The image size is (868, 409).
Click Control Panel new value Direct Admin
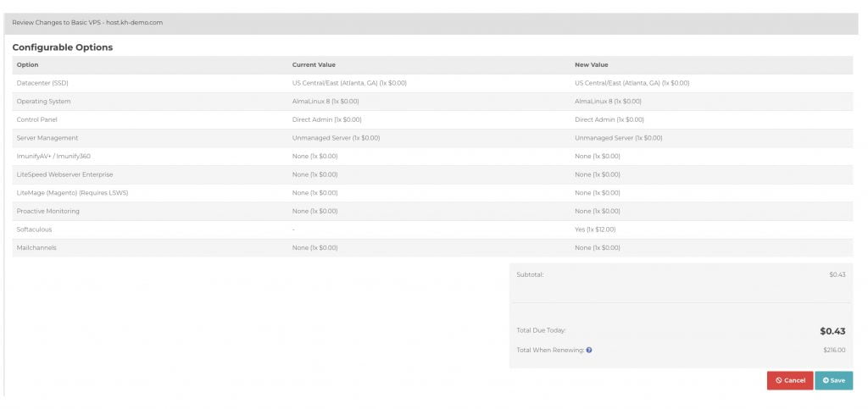click(609, 119)
